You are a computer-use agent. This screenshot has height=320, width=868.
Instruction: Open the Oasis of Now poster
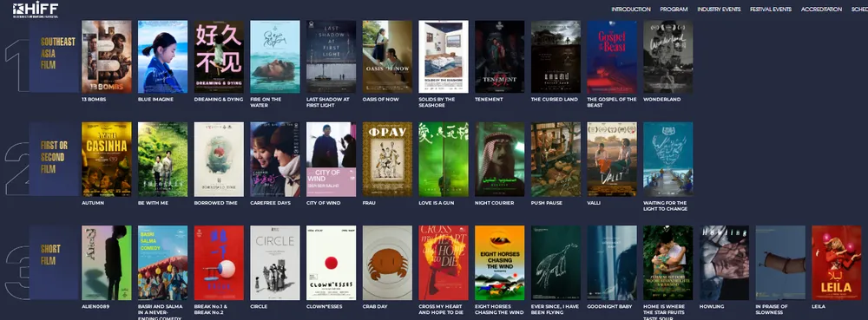tap(387, 56)
